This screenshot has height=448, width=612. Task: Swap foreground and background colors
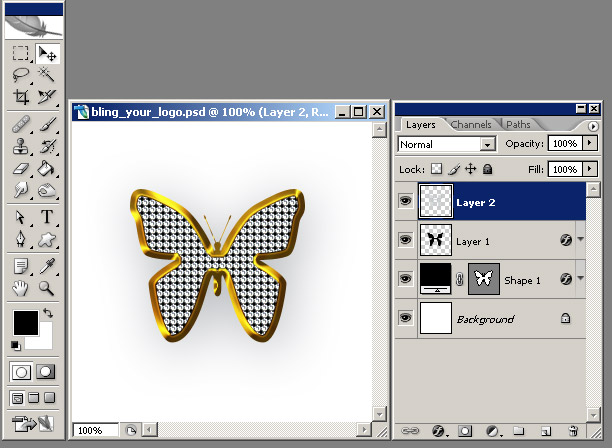[48, 313]
